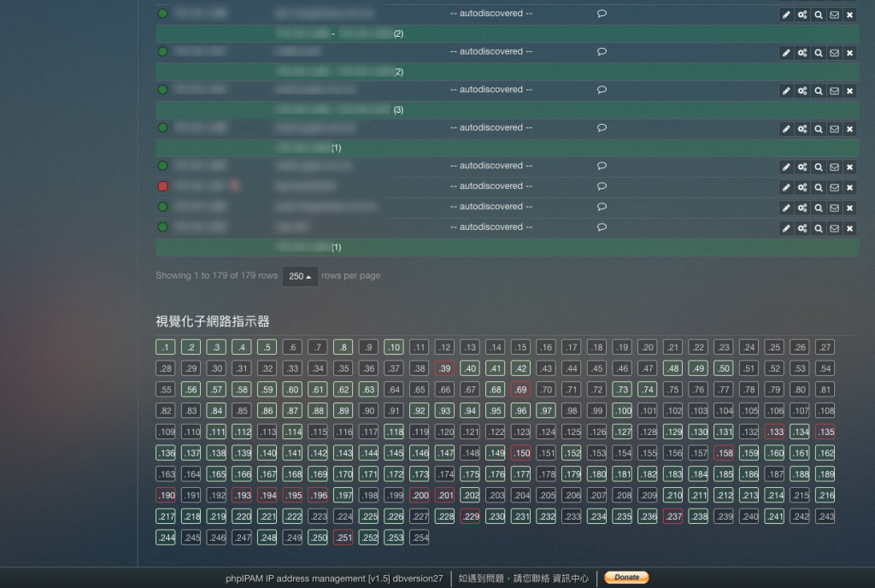Select red-outlined address .251 in subnet map
875x588 pixels.
coord(344,538)
